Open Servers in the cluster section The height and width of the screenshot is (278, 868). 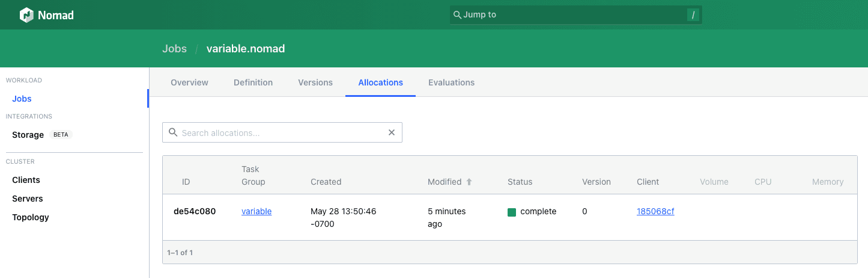point(28,199)
